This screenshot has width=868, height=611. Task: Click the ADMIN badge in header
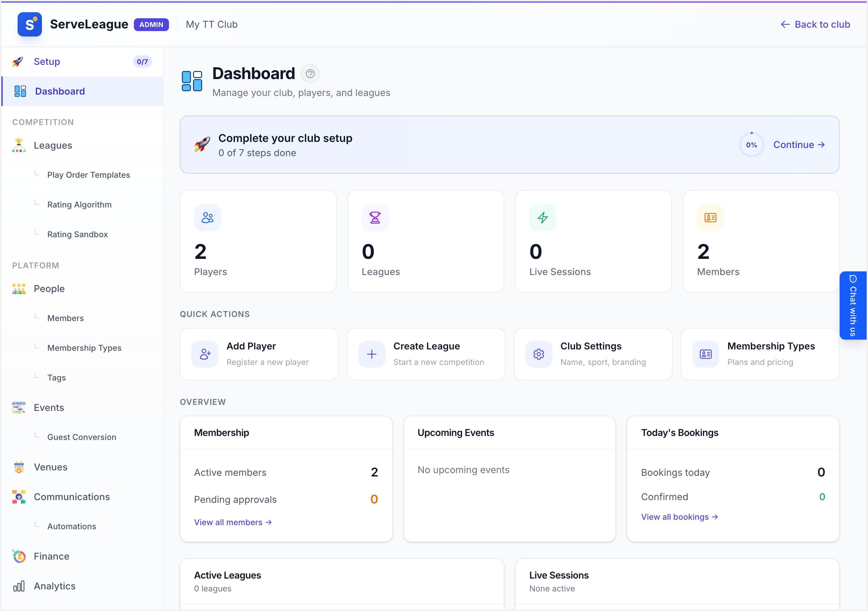[x=151, y=25]
